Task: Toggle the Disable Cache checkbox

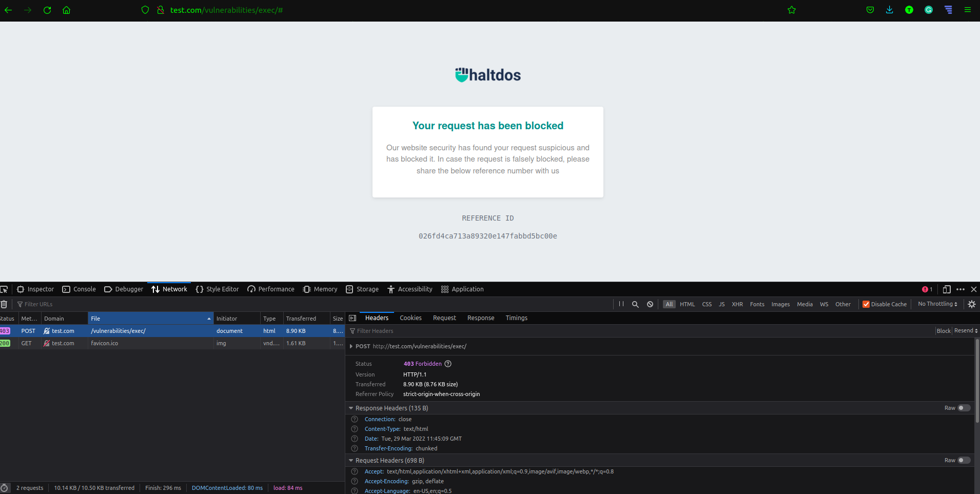Action: click(866, 304)
